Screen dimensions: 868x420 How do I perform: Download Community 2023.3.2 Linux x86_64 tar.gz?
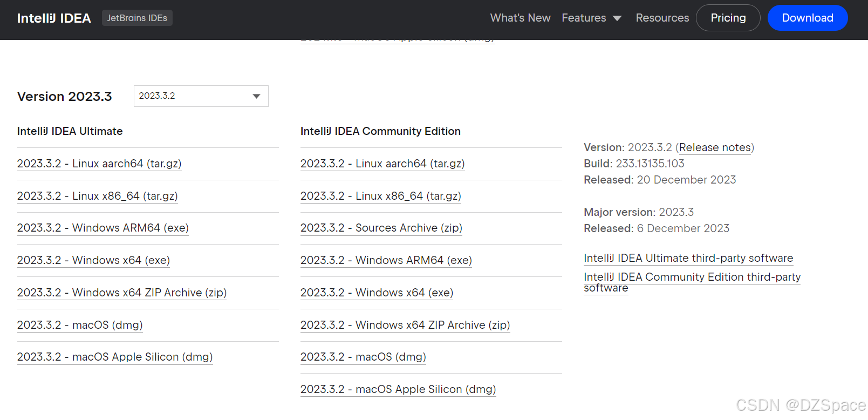pos(381,196)
